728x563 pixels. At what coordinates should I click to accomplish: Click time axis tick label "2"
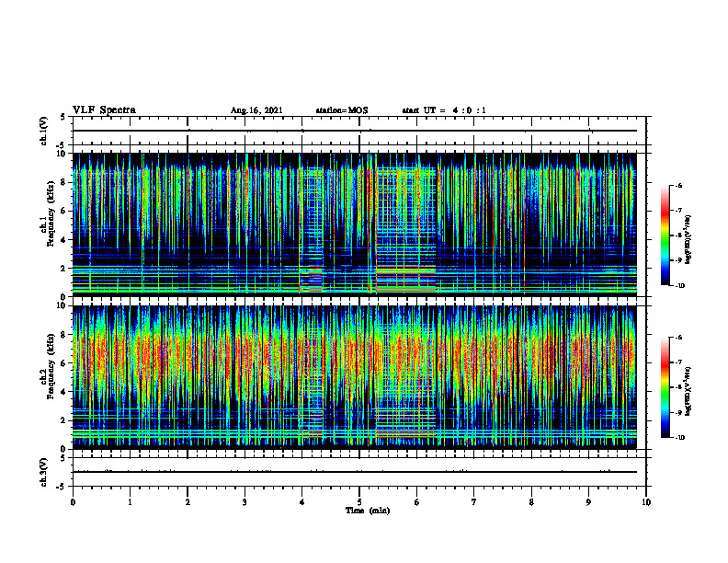[188, 502]
